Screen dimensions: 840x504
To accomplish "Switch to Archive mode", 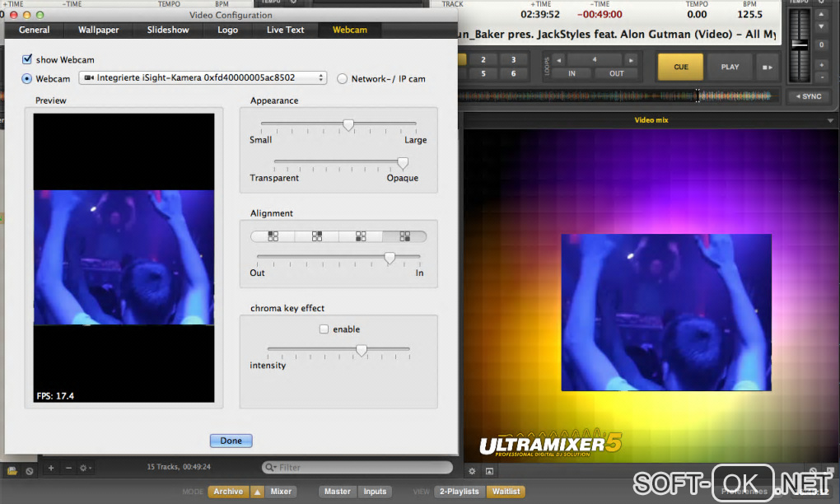I will pos(228,491).
